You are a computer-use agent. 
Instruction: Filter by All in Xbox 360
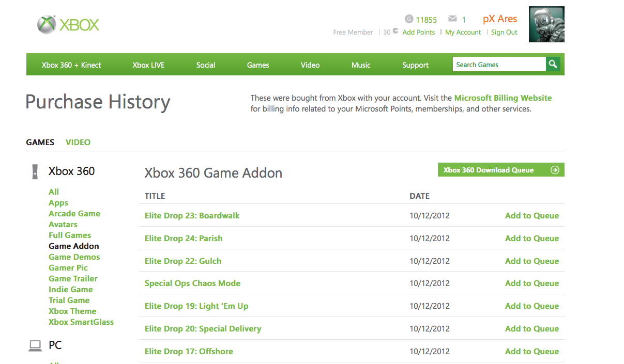[x=54, y=192]
